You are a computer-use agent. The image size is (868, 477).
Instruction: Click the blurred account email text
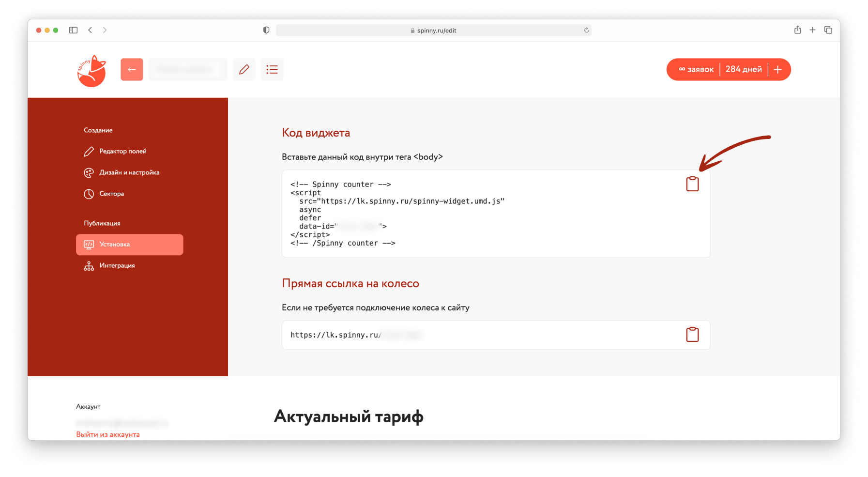tap(122, 423)
